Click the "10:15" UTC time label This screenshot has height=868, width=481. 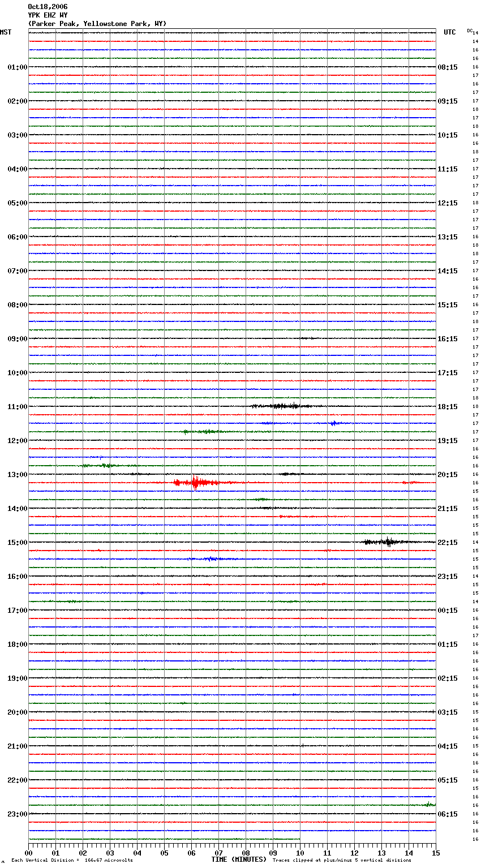click(448, 135)
